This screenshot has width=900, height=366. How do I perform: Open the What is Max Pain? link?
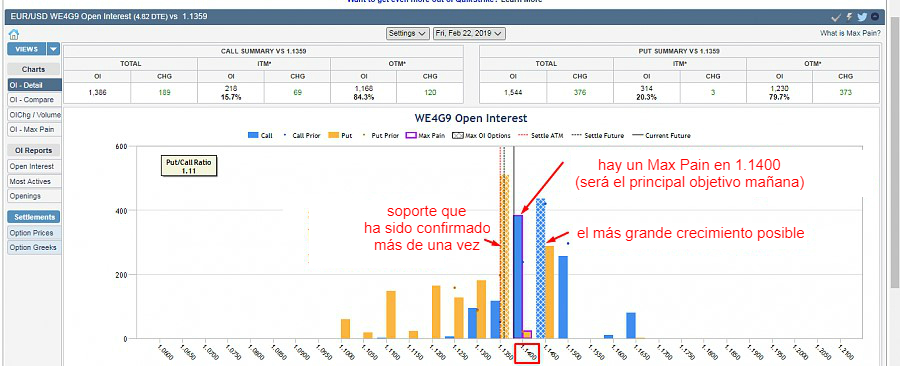(850, 33)
